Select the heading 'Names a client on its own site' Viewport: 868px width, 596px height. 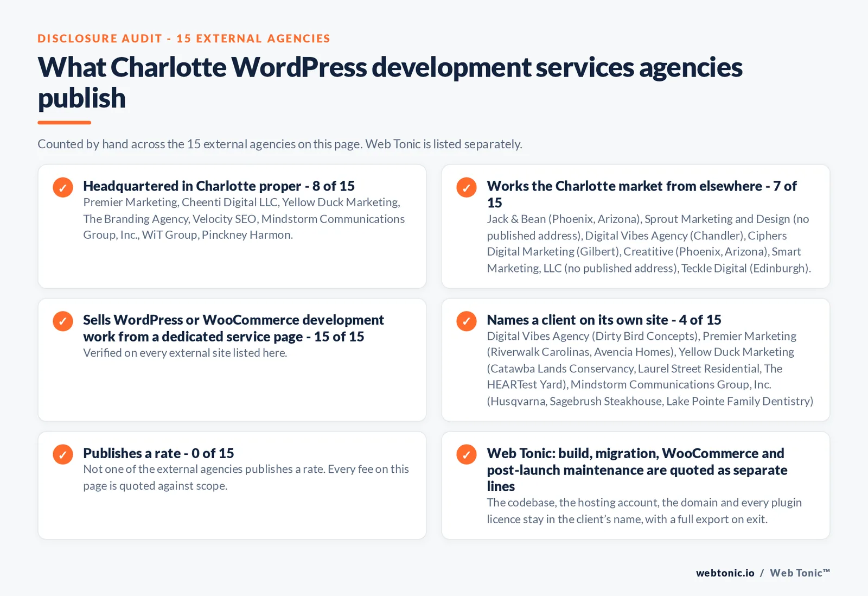point(604,320)
